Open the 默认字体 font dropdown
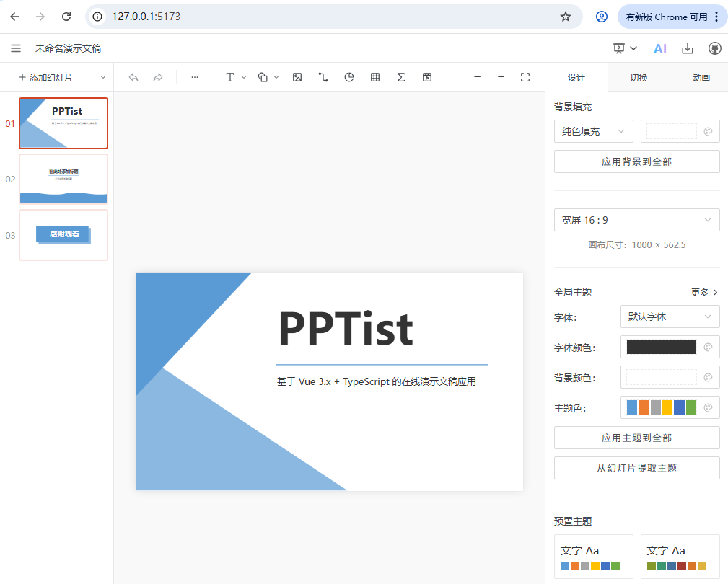The width and height of the screenshot is (728, 584). 670,317
